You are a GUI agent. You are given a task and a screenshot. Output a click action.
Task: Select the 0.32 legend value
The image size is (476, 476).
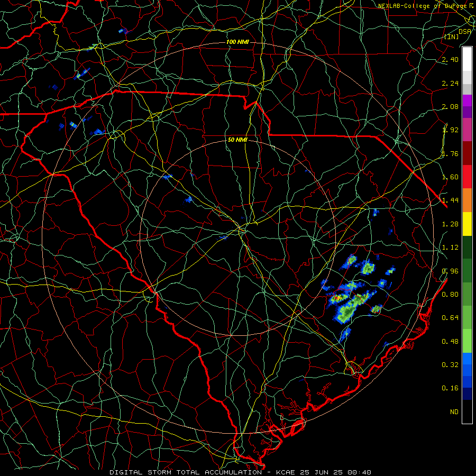coord(450,365)
